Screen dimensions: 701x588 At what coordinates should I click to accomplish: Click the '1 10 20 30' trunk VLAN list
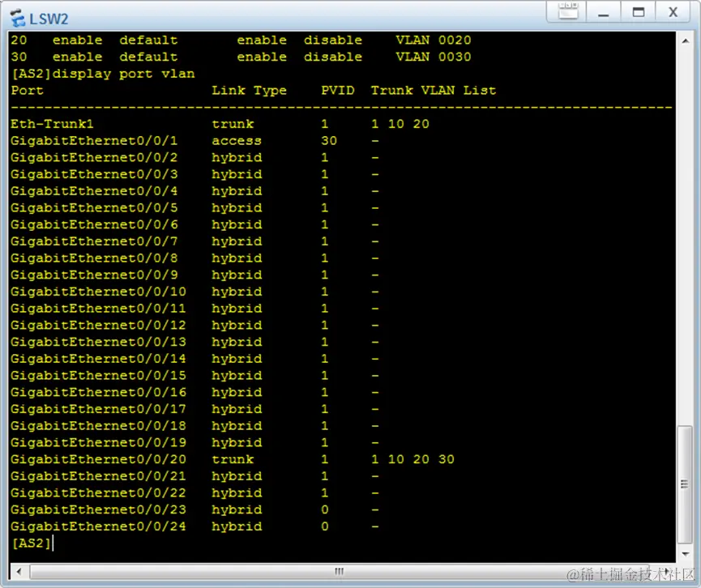click(412, 459)
